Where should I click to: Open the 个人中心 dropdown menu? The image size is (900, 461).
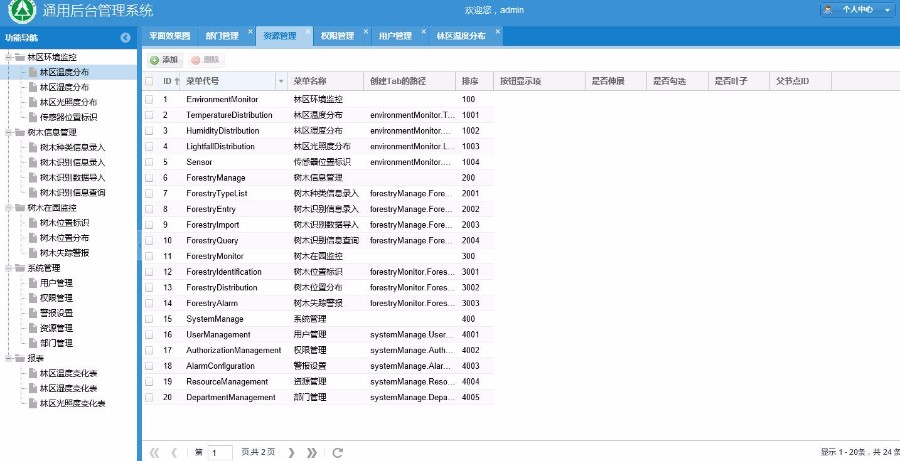point(858,10)
